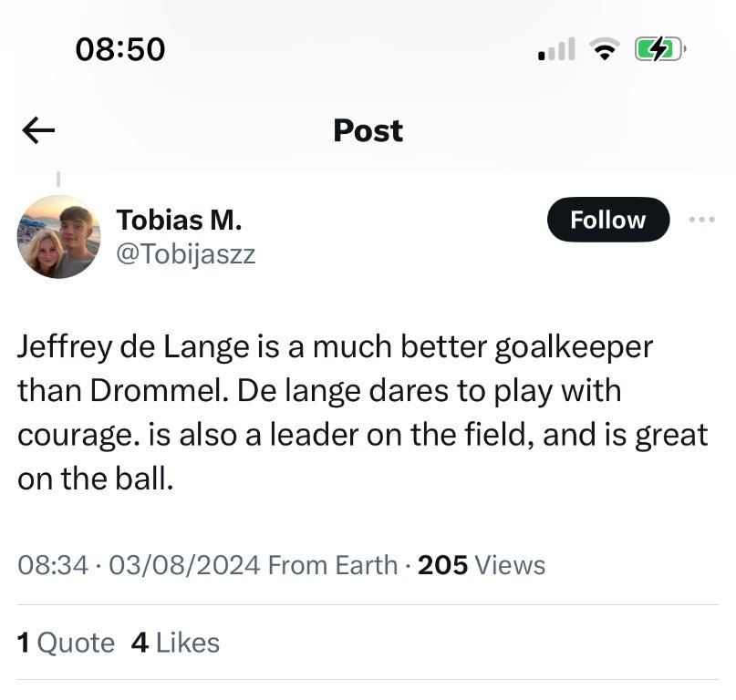Tap the 08:50 status bar clock
Screen dimensions: 736x700
pyautogui.click(x=120, y=49)
